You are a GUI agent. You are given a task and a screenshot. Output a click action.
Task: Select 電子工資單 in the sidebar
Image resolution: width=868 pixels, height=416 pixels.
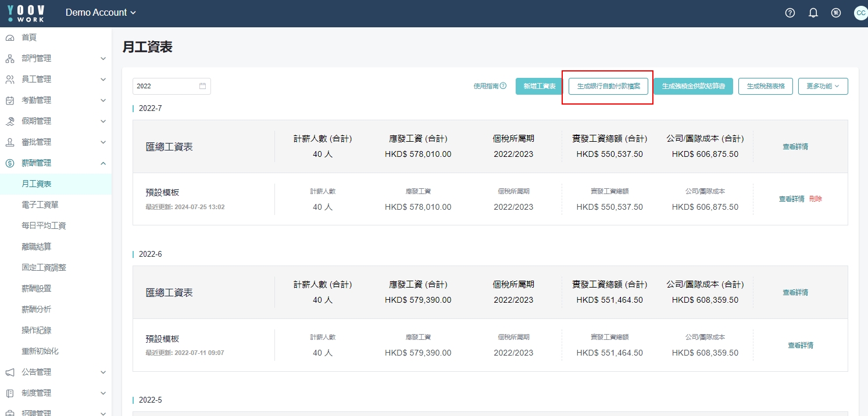click(x=40, y=205)
